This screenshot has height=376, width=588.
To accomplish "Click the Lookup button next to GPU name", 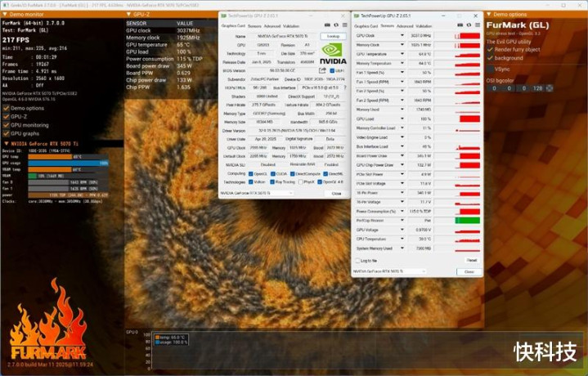I will point(332,37).
